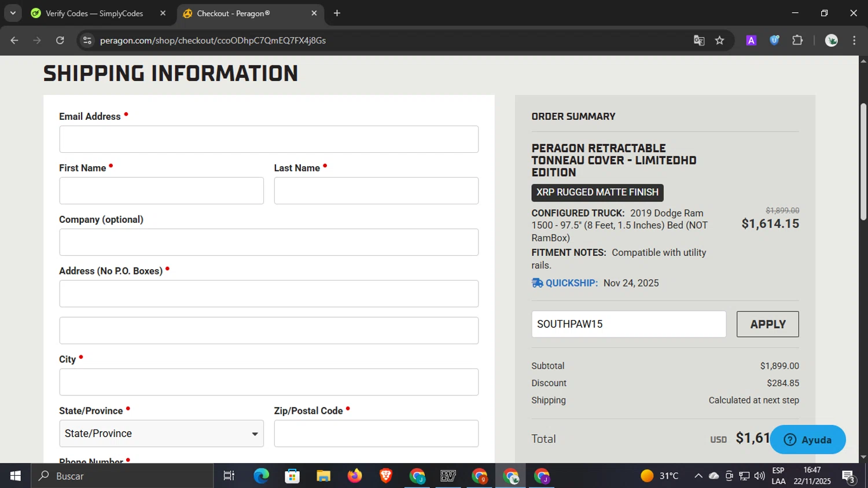Click the QUICKSHIP truck icon
Viewport: 868px width, 488px height.
538,283
